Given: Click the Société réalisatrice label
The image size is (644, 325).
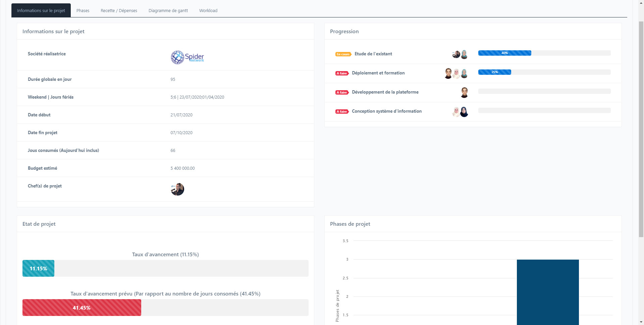Looking at the screenshot, I should (x=47, y=54).
